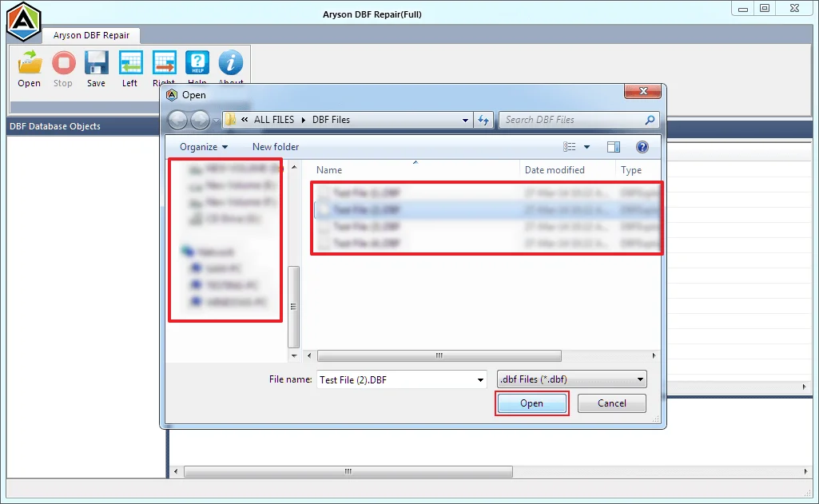Open recent locations dropdown beside nav arrows
The width and height of the screenshot is (819, 504).
(x=216, y=121)
